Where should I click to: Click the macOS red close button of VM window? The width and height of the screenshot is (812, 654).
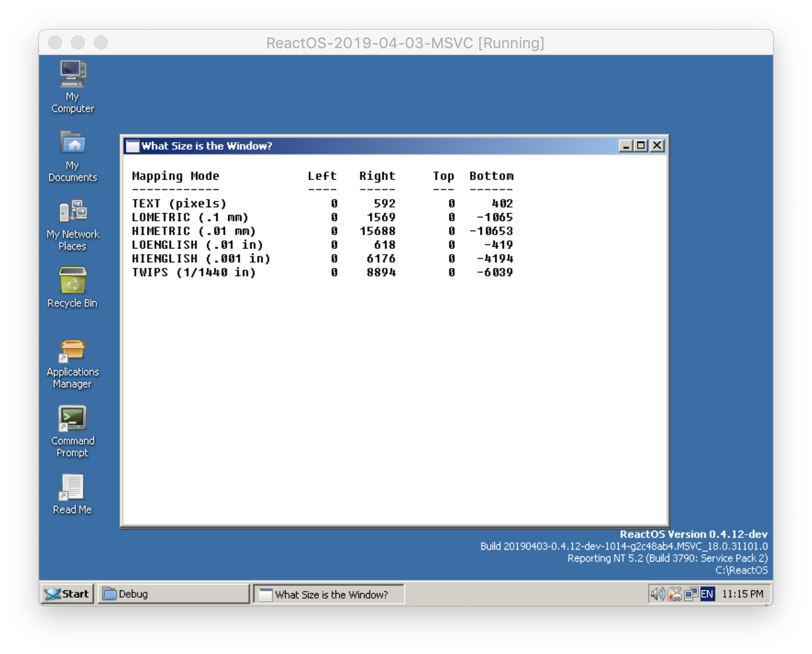(x=55, y=42)
